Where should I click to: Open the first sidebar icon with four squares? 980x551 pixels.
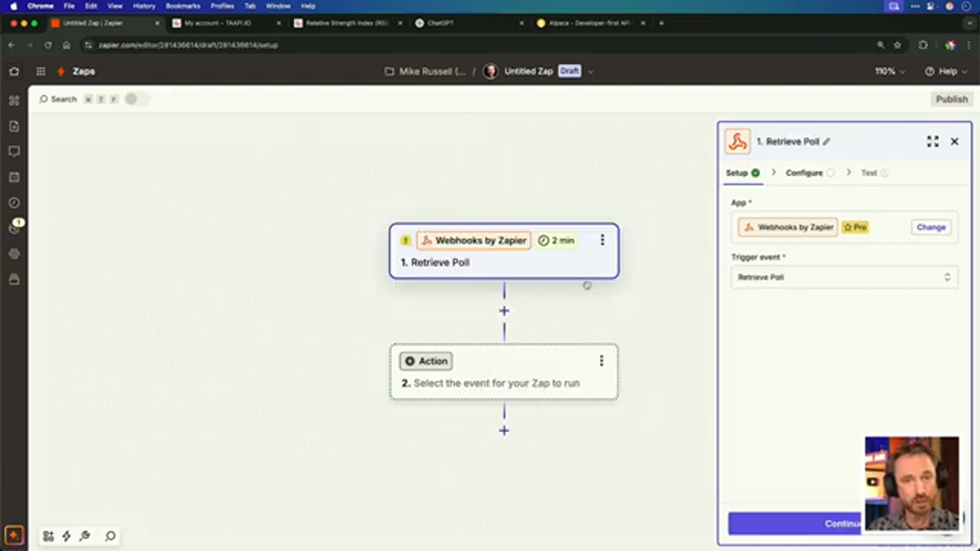click(x=14, y=100)
